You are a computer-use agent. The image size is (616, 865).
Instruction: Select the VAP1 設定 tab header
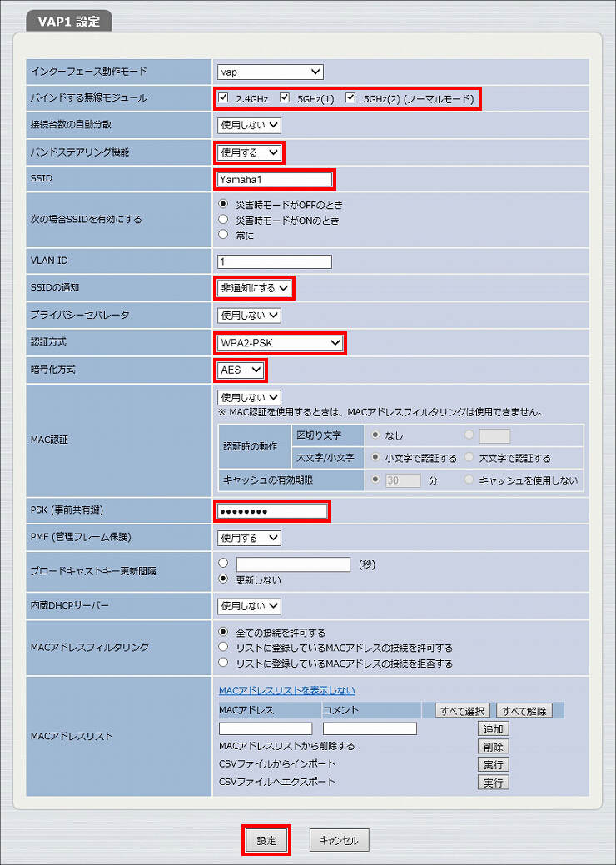tap(69, 22)
